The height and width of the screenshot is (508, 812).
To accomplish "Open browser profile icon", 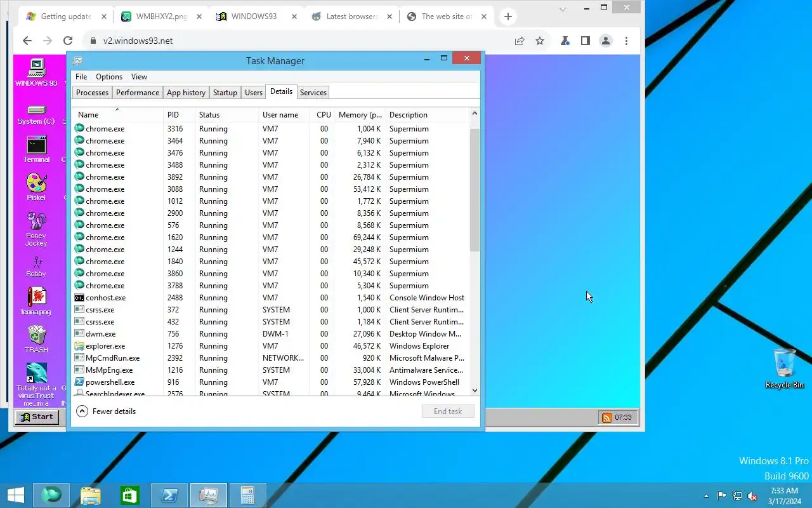I will tap(606, 41).
